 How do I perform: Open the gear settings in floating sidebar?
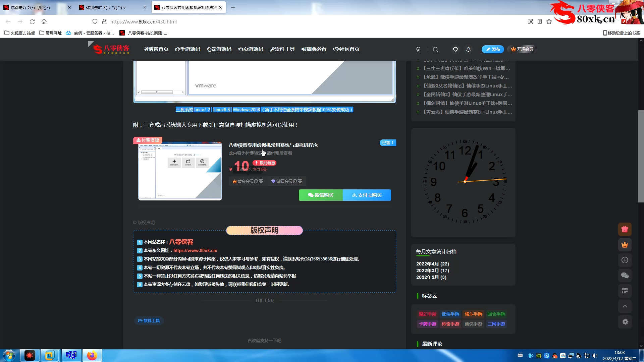coord(625,322)
